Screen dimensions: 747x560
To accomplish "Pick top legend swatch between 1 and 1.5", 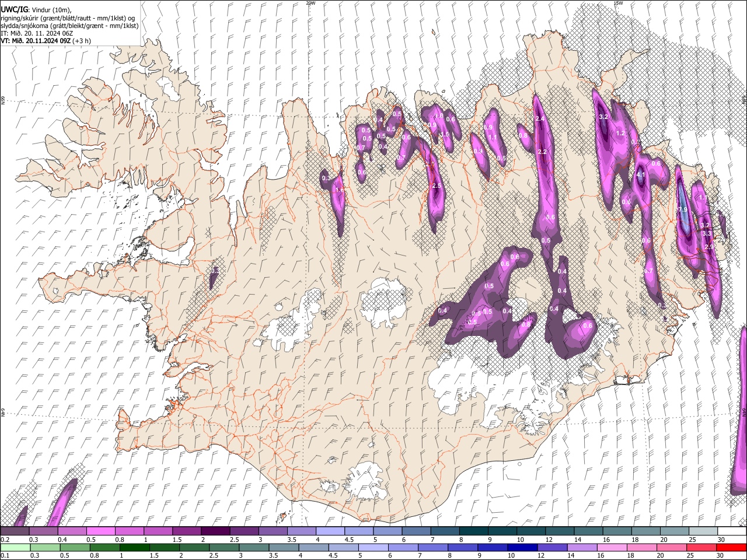I will pyautogui.click(x=158, y=531).
